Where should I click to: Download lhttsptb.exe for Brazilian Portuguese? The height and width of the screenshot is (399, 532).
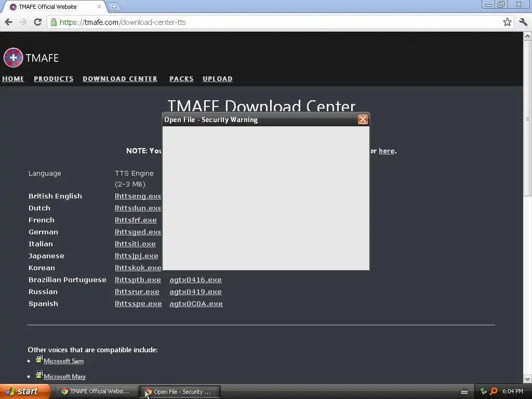pyautogui.click(x=138, y=280)
